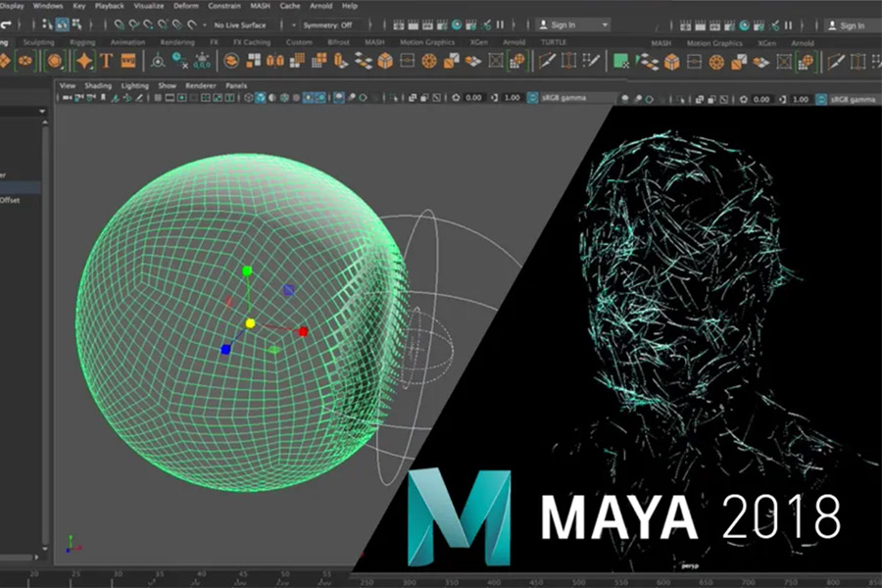Click the Image Plane icon in panel toolbar
This screenshot has width=882, height=588.
tap(116, 98)
